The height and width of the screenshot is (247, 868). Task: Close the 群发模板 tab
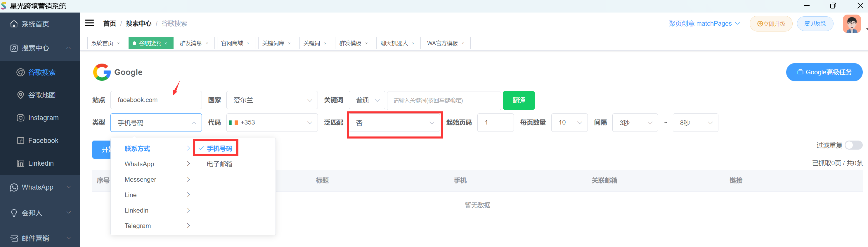pos(366,43)
